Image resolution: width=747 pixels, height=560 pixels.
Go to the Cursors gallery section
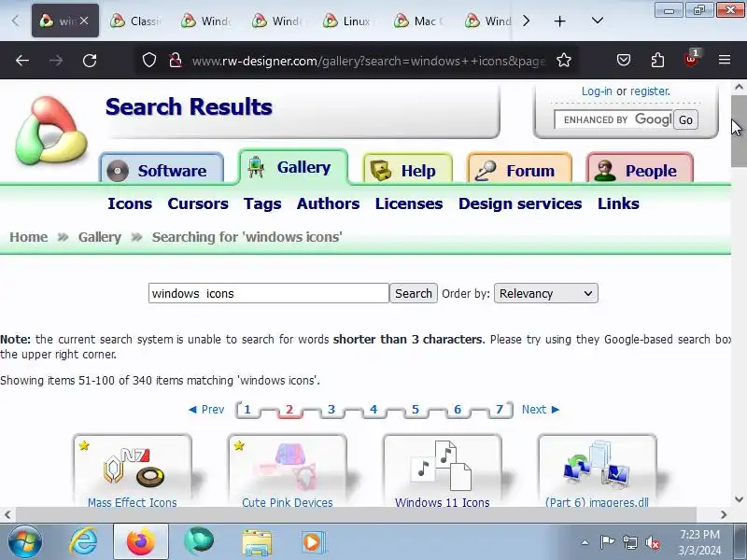198,203
